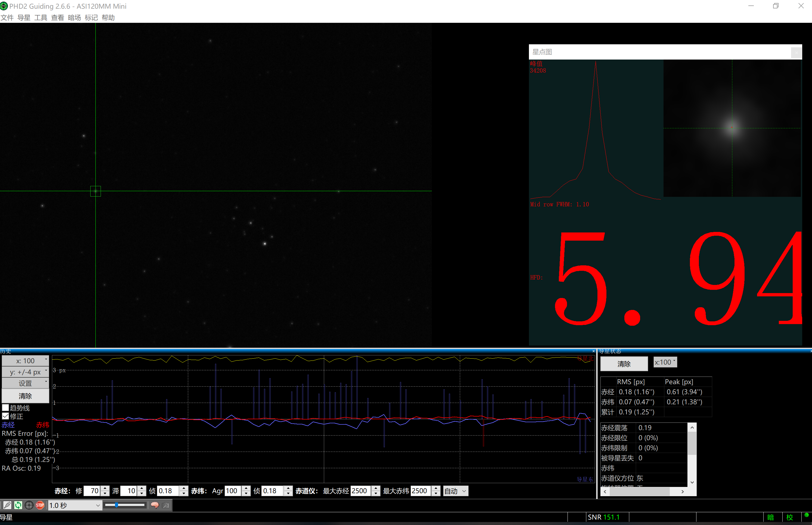The image size is (812, 525).
Task: Click the 赤经 blue legend label
Action: [8, 425]
